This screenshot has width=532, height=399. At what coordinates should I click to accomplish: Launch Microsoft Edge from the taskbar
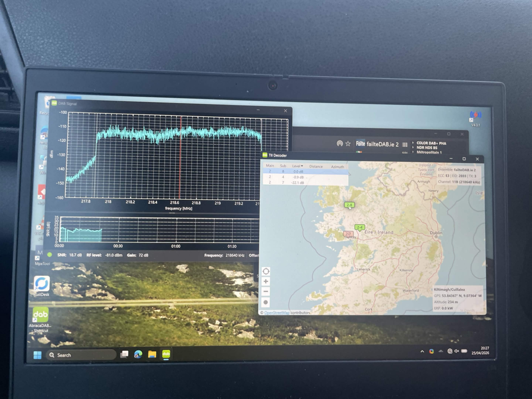coord(138,354)
